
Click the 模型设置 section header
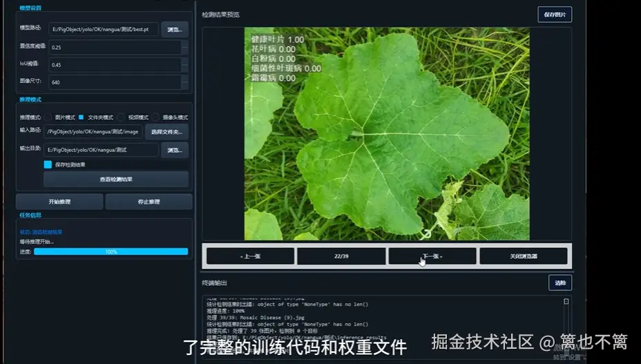click(30, 8)
